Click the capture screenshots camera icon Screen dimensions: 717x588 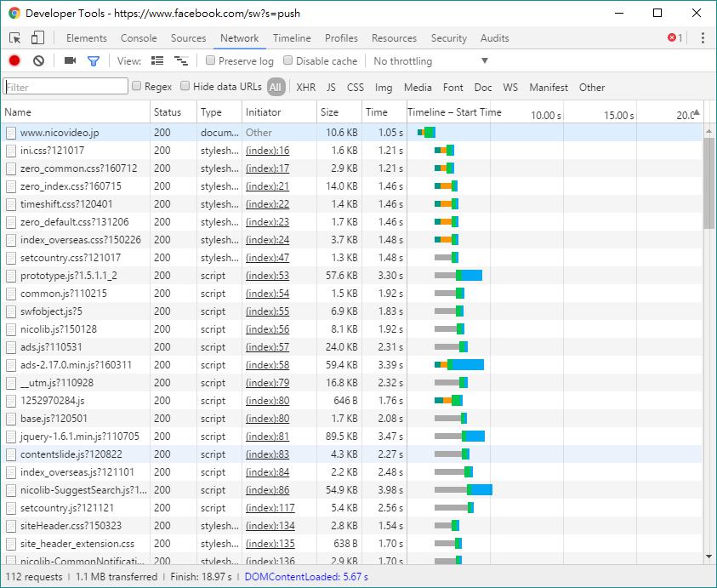click(71, 61)
